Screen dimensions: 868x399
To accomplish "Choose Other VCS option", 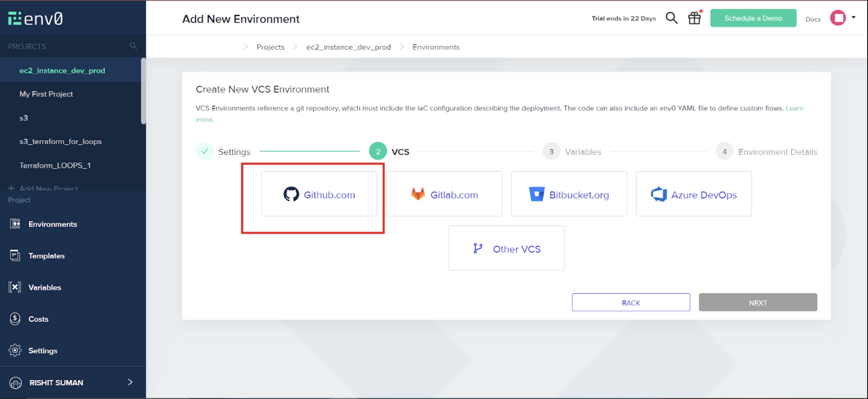I will coord(507,248).
